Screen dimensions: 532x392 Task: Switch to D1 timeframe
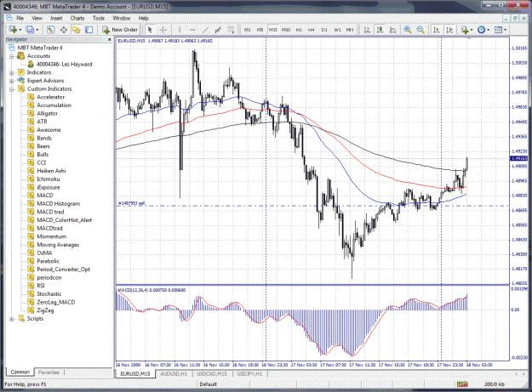click(324, 30)
